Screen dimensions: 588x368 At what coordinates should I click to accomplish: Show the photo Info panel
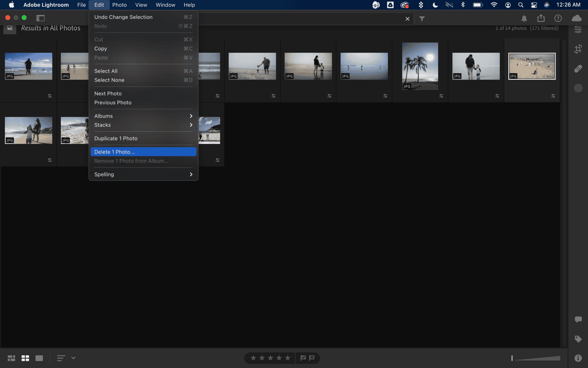pos(578,358)
